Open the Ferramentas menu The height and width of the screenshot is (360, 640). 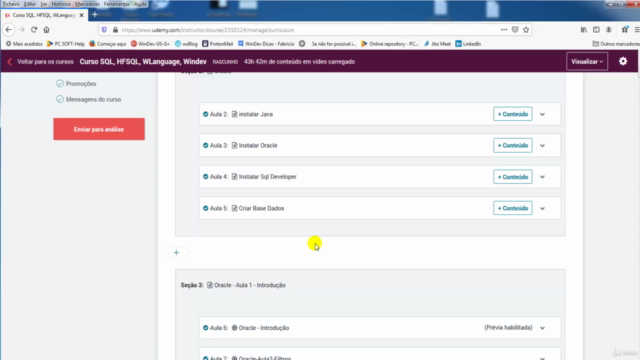coord(116,4)
